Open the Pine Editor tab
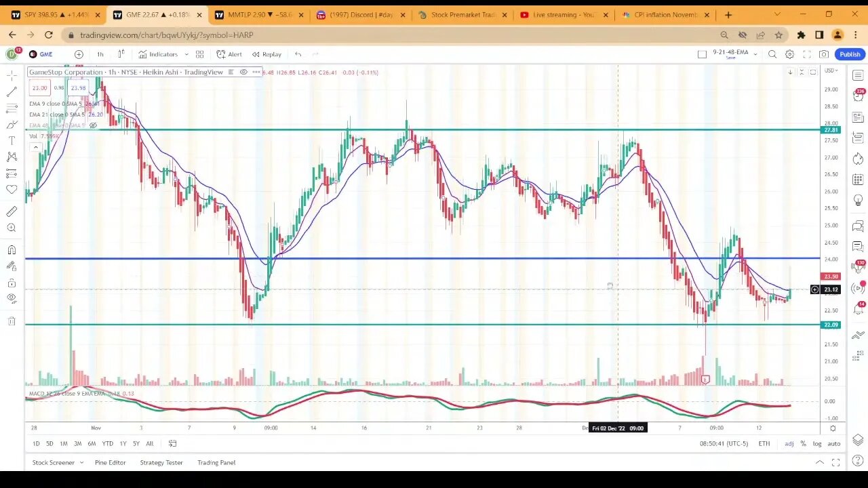The image size is (868, 488). click(110, 462)
